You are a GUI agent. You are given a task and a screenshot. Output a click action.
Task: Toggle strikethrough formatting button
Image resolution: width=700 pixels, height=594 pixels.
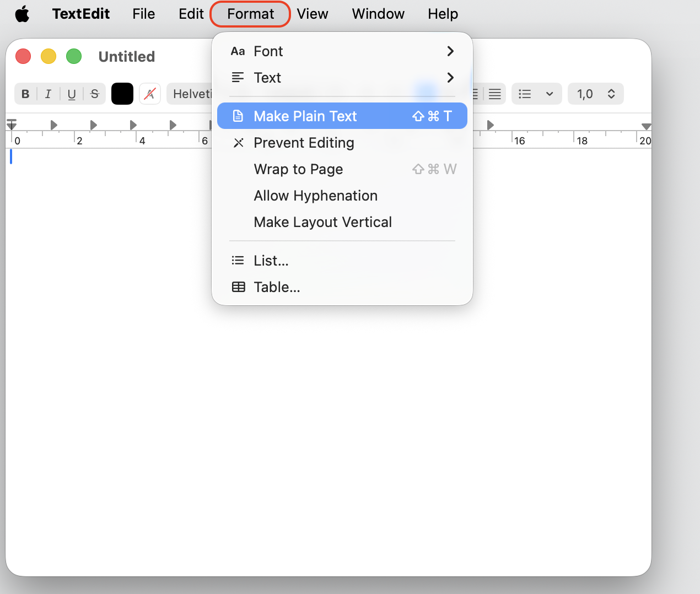pos(95,94)
